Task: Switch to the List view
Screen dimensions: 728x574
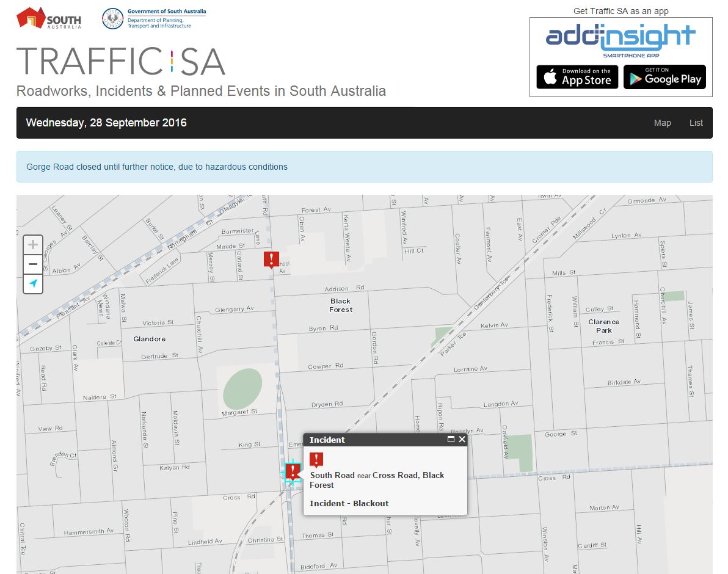Action: 696,123
